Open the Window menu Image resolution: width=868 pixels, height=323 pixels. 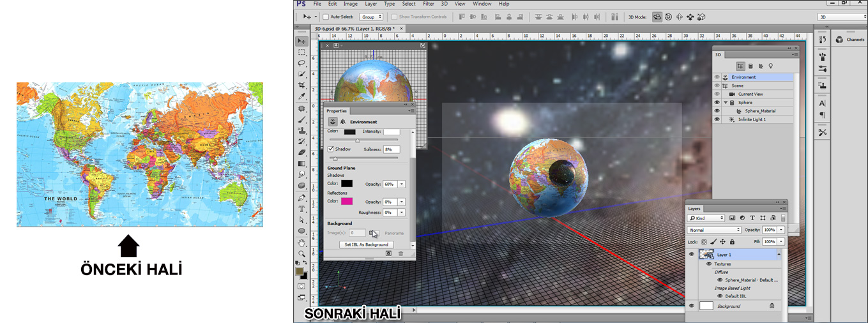point(482,4)
